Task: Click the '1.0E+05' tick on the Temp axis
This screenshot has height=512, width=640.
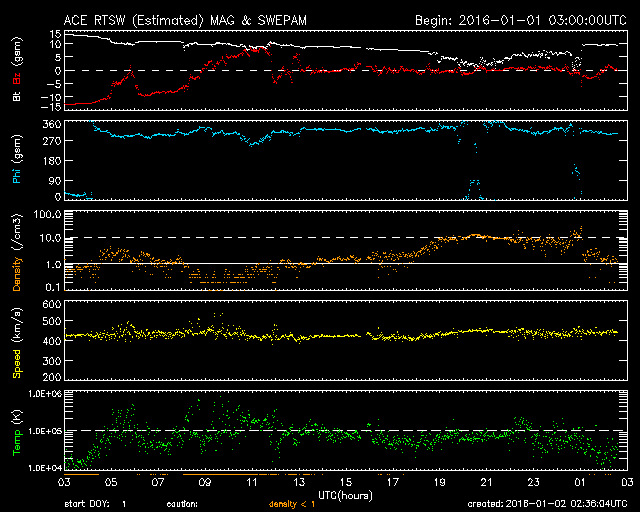Action: pyautogui.click(x=45, y=430)
